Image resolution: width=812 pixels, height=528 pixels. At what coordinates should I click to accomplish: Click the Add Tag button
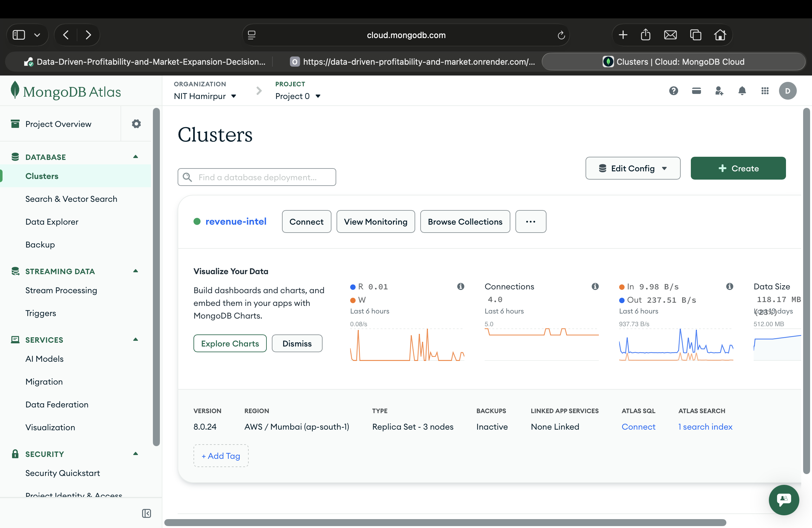click(221, 456)
